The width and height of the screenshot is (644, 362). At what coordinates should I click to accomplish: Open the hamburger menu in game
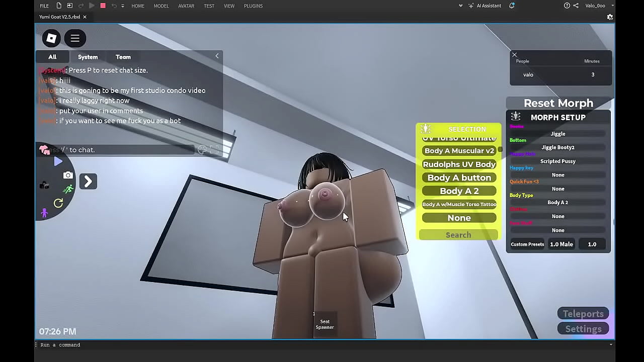(x=75, y=38)
